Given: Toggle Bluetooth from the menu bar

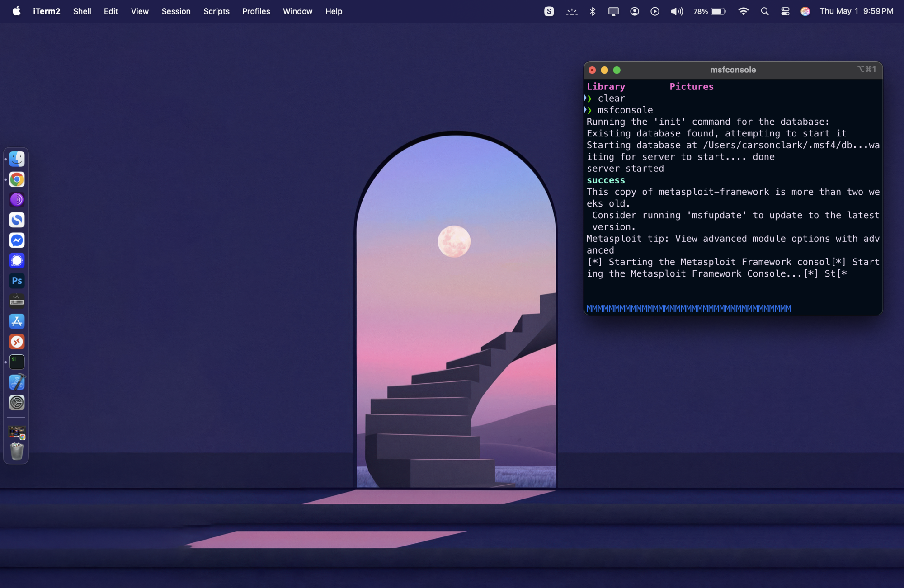Looking at the screenshot, I should pos(592,11).
